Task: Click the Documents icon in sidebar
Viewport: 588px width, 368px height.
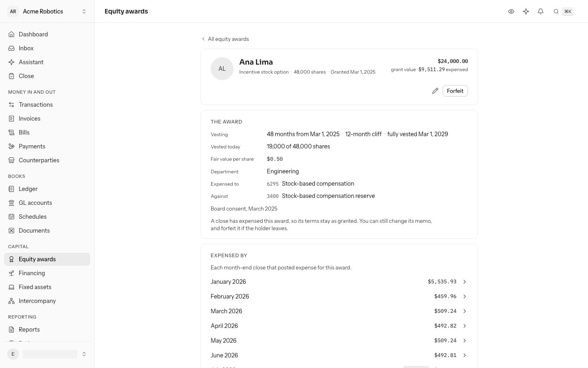Action: 11,231
